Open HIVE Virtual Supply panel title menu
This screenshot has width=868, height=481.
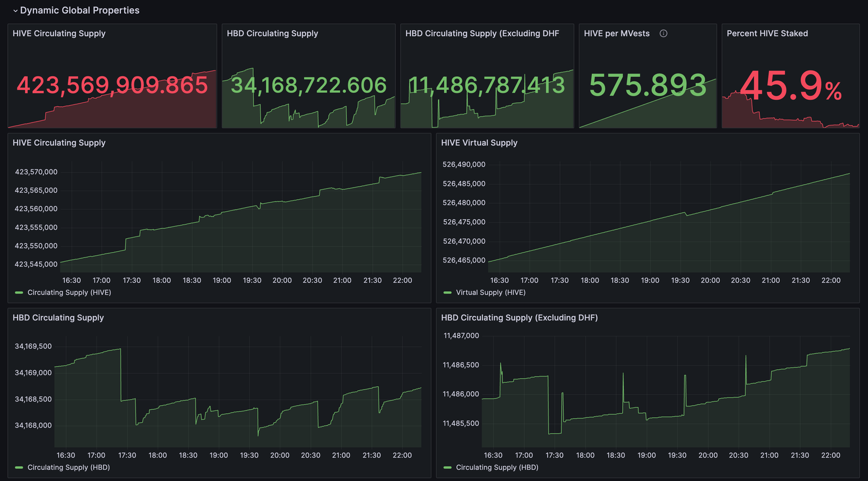click(x=479, y=143)
